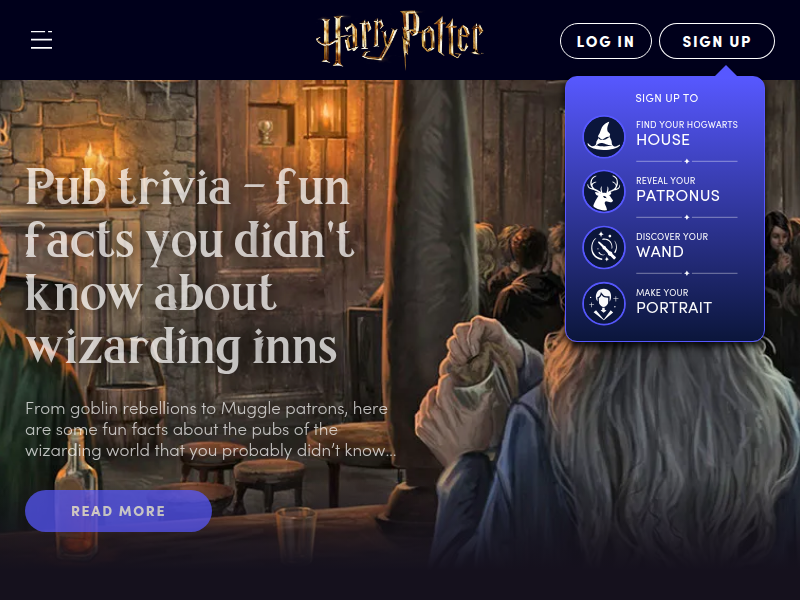Screen dimensions: 800x600
Task: Click the Read More button
Action: 118,511
